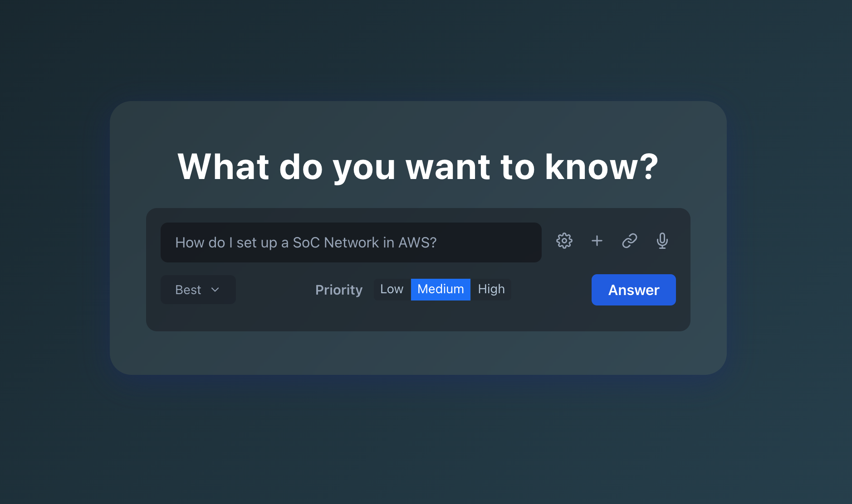Submit the question using Answer

point(633,290)
